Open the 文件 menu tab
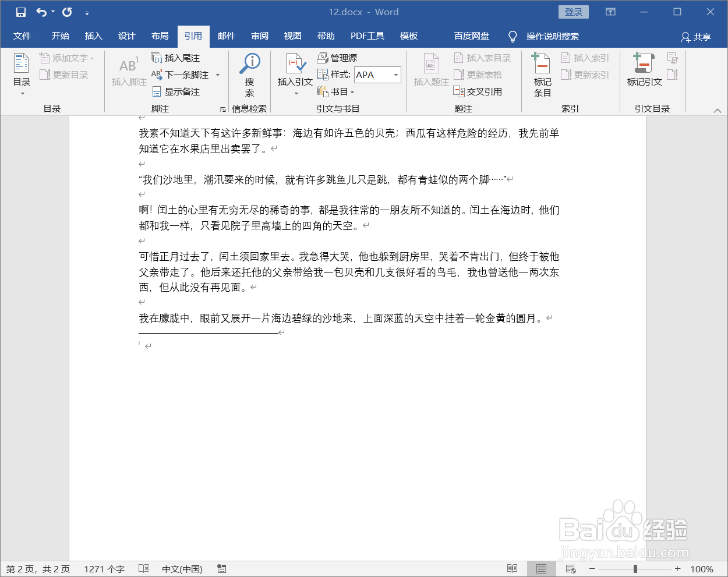 (x=22, y=36)
